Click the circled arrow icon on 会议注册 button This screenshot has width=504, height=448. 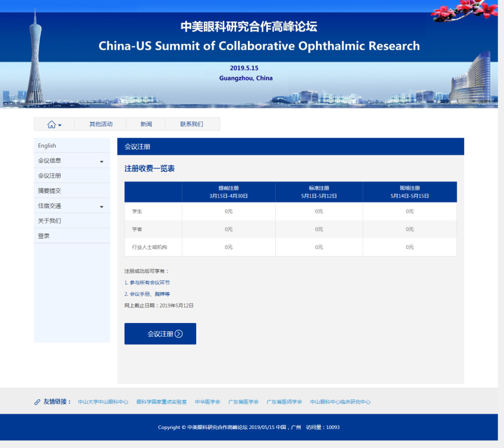point(178,334)
